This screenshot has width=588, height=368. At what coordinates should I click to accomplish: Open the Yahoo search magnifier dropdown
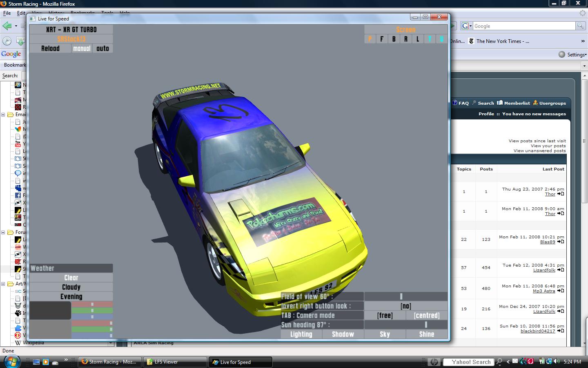[499, 362]
